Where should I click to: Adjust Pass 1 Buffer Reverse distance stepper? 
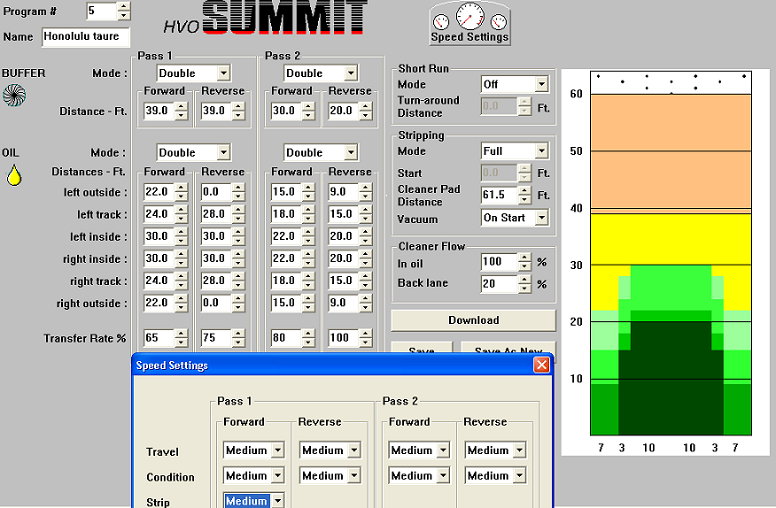point(239,110)
